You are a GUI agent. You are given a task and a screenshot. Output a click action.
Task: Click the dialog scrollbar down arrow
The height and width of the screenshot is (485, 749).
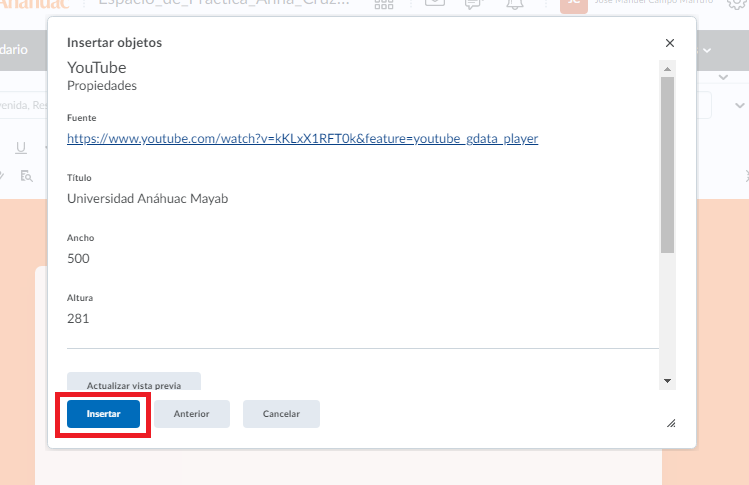[667, 381]
